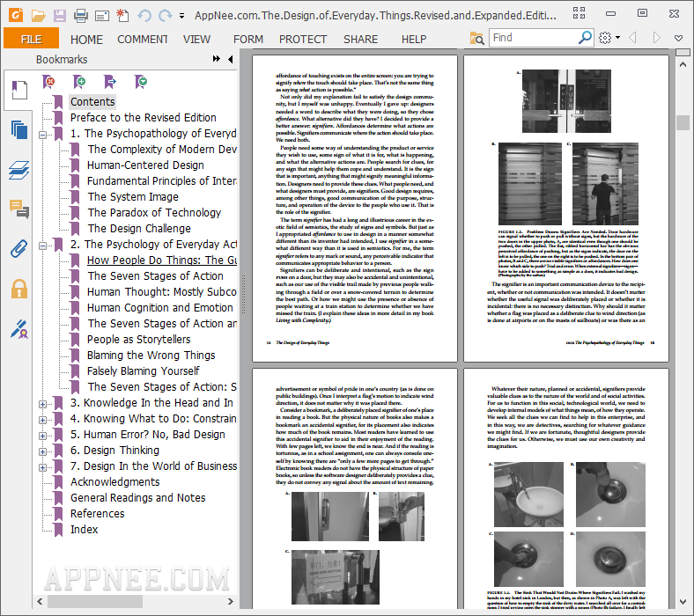Expand chapter 5 Human Error bookmark

tap(42, 436)
